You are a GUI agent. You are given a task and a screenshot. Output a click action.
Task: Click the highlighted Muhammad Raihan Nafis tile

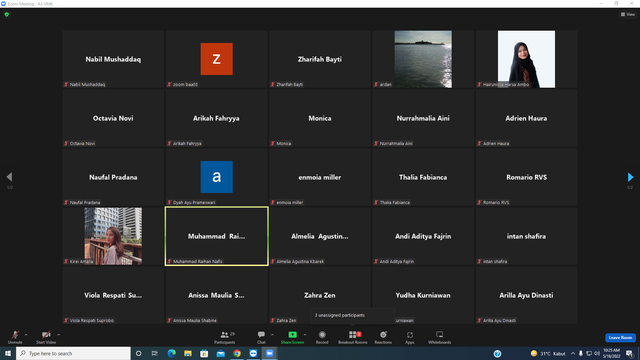pyautogui.click(x=216, y=236)
